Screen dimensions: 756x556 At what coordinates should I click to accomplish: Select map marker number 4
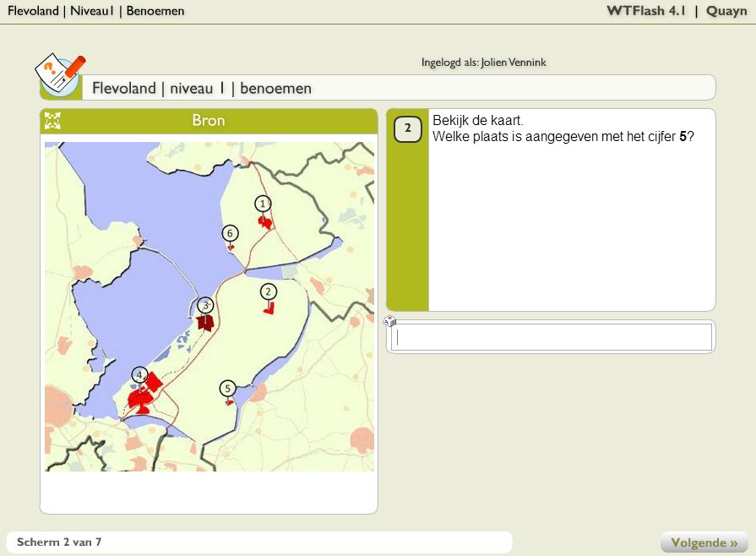coord(139,375)
